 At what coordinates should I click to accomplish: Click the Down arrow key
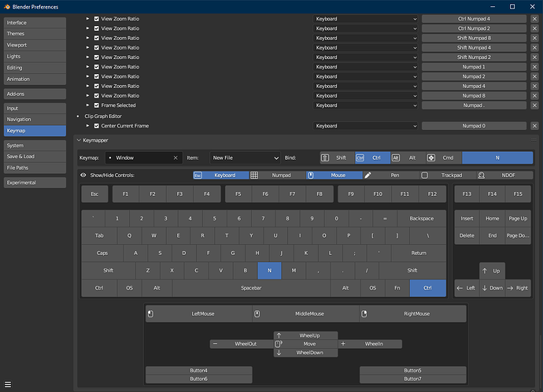click(492, 288)
